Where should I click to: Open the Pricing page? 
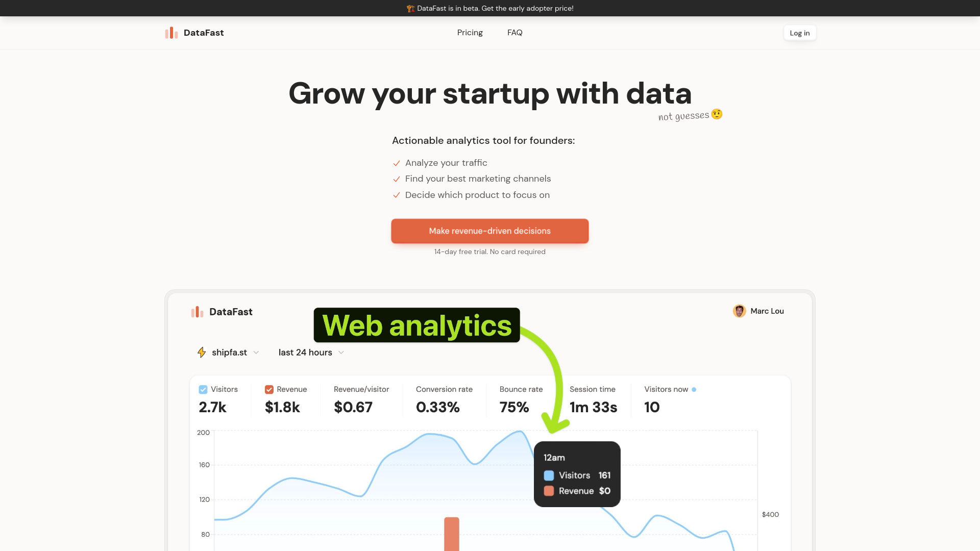coord(470,33)
